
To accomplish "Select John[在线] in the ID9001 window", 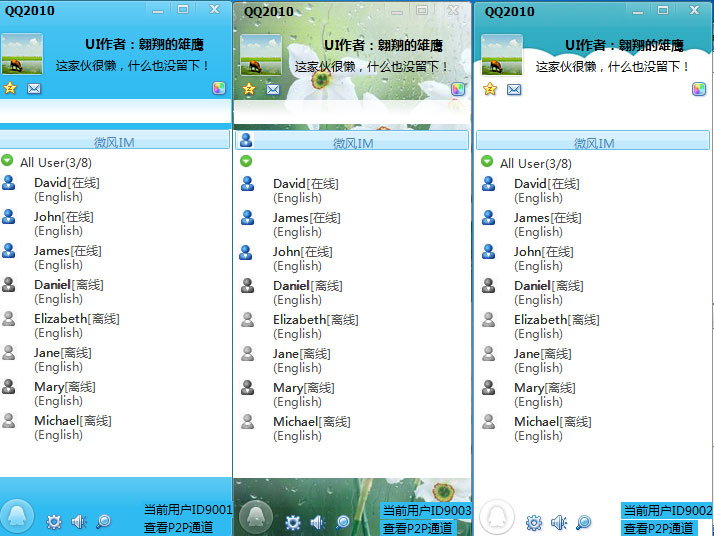I will point(64,217).
